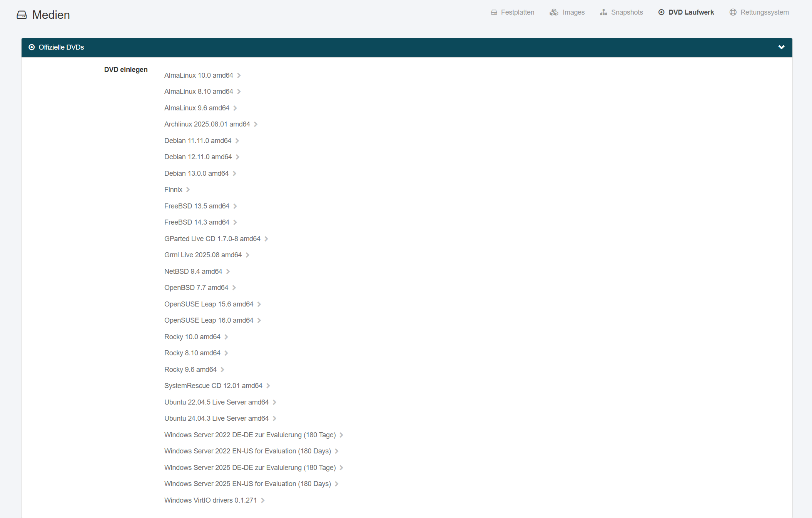This screenshot has height=518, width=812.
Task: Go to the Rettungssystem tab
Action: [x=759, y=12]
